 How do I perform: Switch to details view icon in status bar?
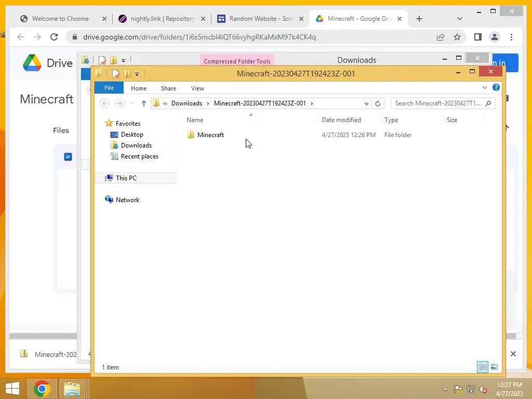(x=483, y=367)
